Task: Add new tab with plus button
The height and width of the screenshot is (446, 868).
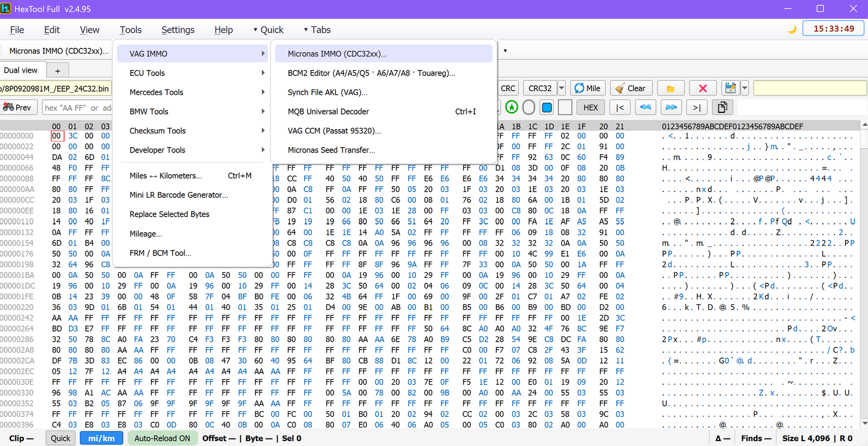Action: point(58,71)
